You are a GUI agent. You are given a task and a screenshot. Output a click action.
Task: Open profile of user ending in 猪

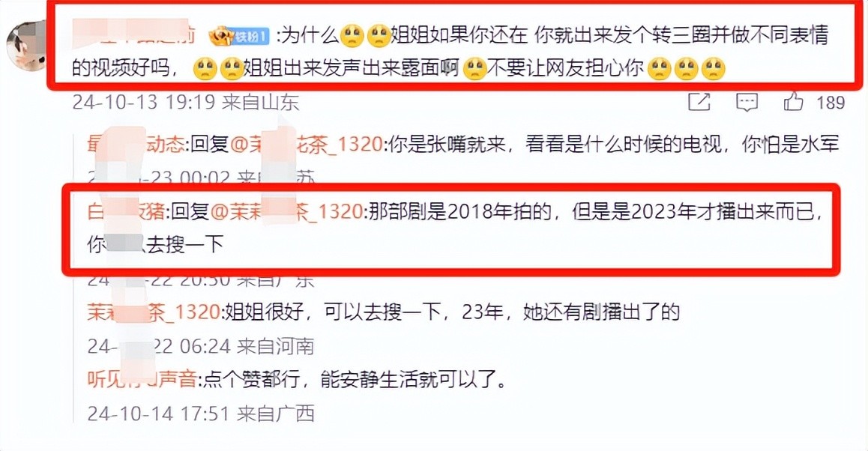[126, 211]
